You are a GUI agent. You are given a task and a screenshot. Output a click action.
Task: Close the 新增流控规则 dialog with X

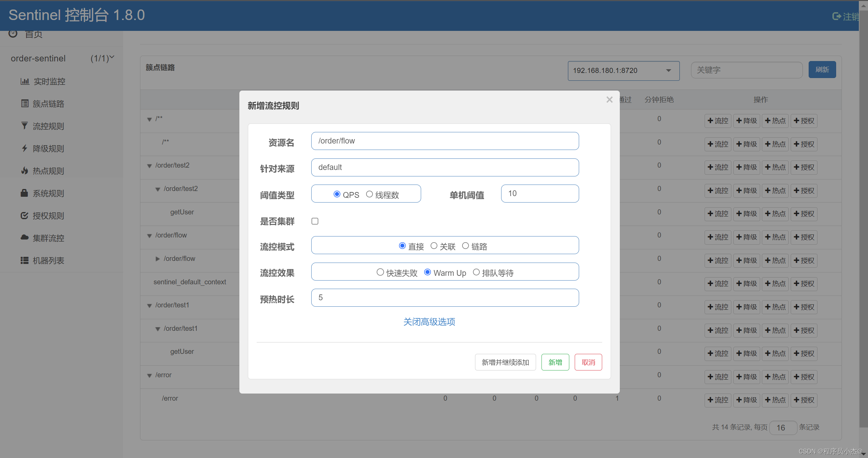coord(609,100)
